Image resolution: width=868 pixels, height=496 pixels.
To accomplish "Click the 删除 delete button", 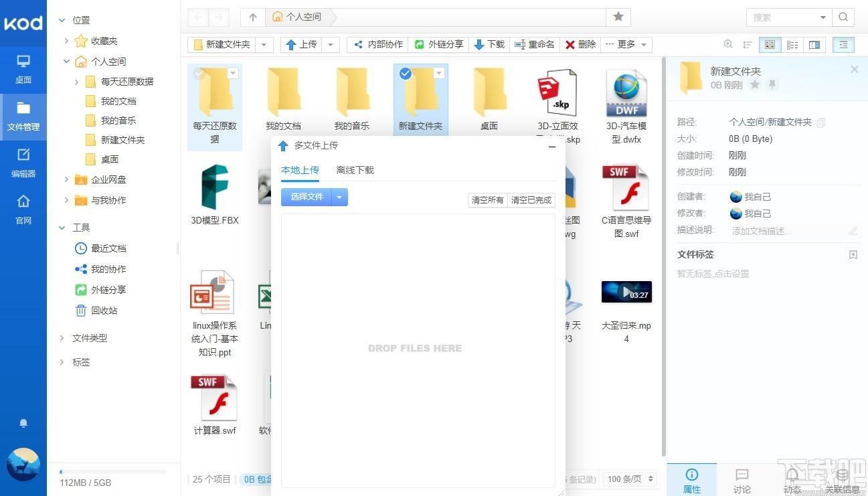I will tap(580, 45).
